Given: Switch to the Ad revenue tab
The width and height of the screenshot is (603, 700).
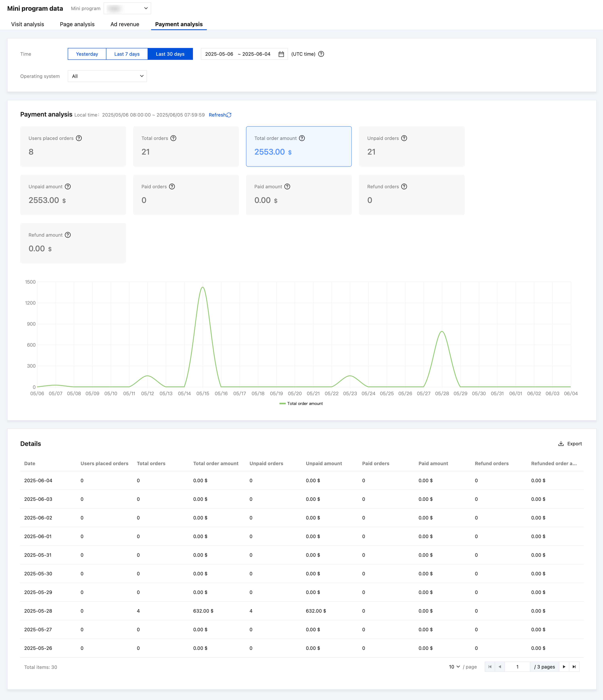Looking at the screenshot, I should click(125, 24).
